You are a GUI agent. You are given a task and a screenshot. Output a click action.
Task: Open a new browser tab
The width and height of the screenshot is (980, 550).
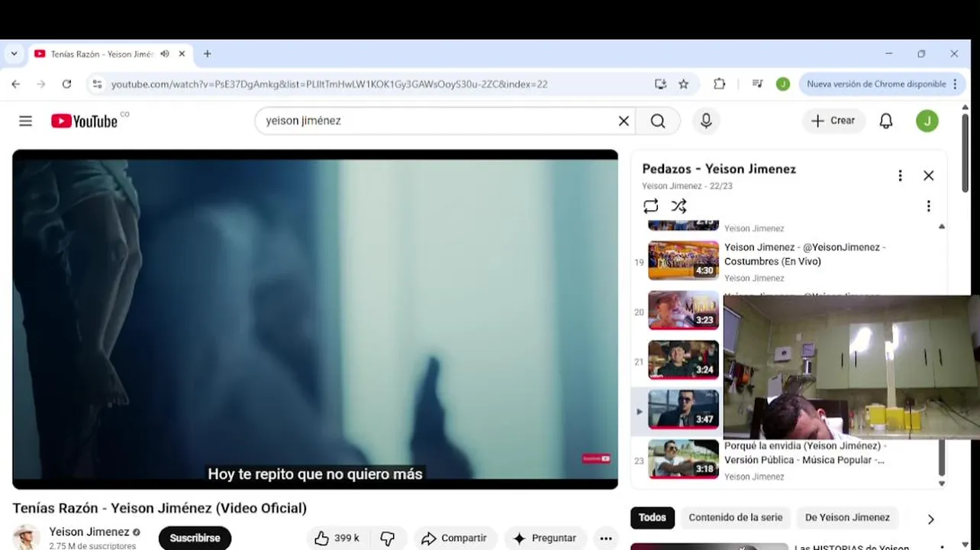207,54
